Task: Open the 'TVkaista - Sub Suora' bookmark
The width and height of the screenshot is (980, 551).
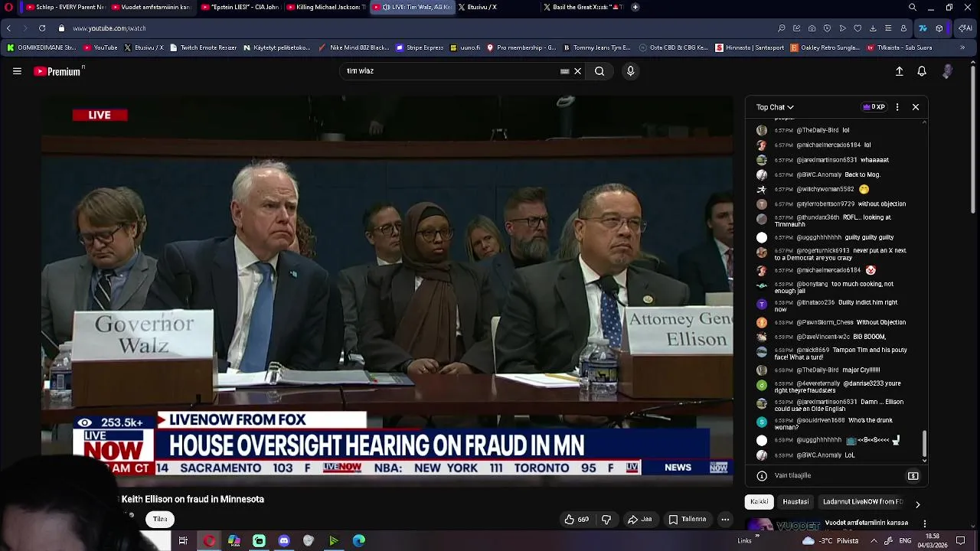Action: (x=900, y=47)
